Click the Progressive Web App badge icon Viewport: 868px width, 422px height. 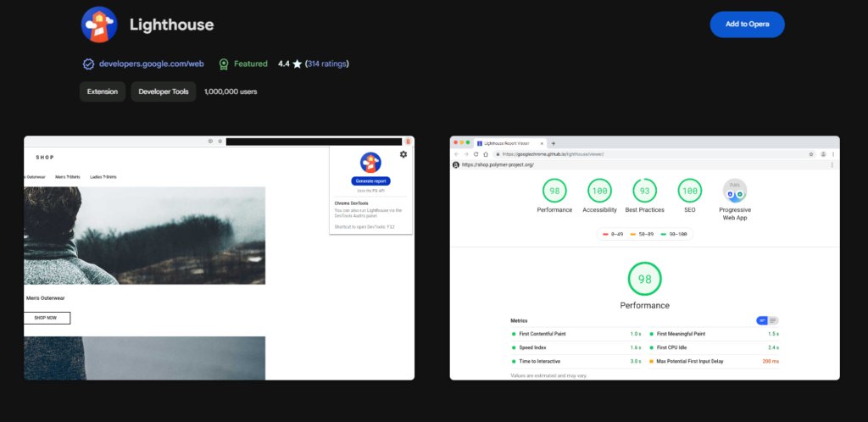click(x=735, y=191)
